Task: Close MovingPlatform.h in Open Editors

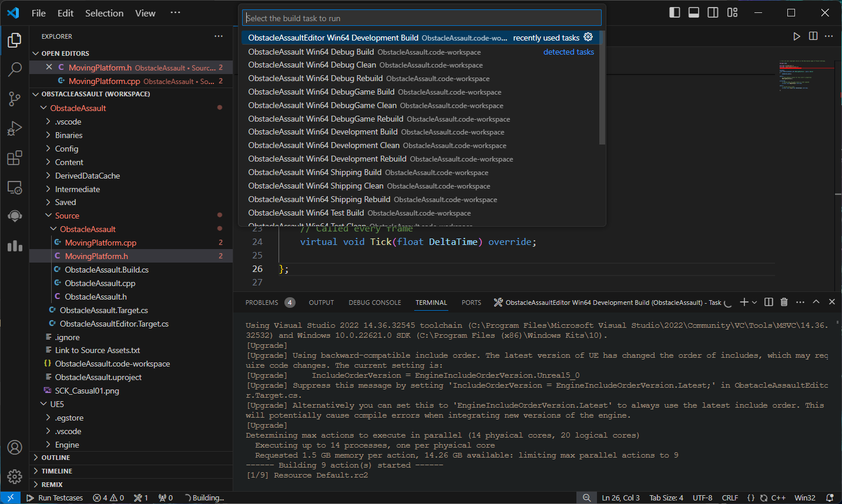Action: click(x=49, y=67)
